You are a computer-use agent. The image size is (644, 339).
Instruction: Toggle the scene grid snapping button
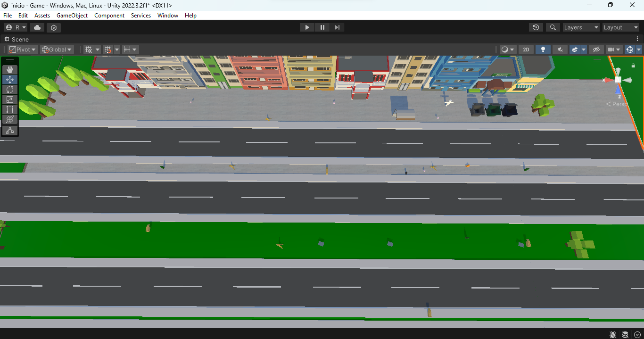click(107, 50)
